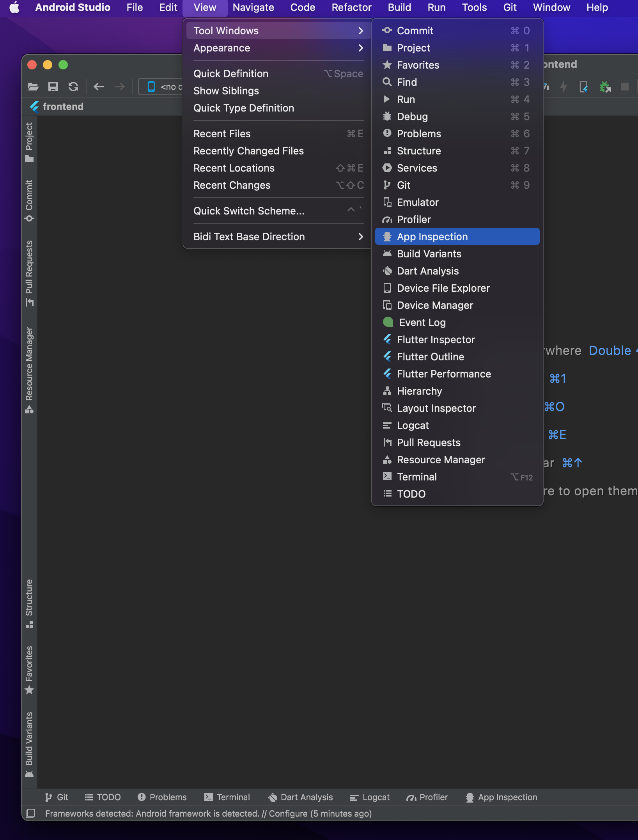Click the Sync/Reload toolbar icon
638x840 pixels.
click(x=73, y=87)
